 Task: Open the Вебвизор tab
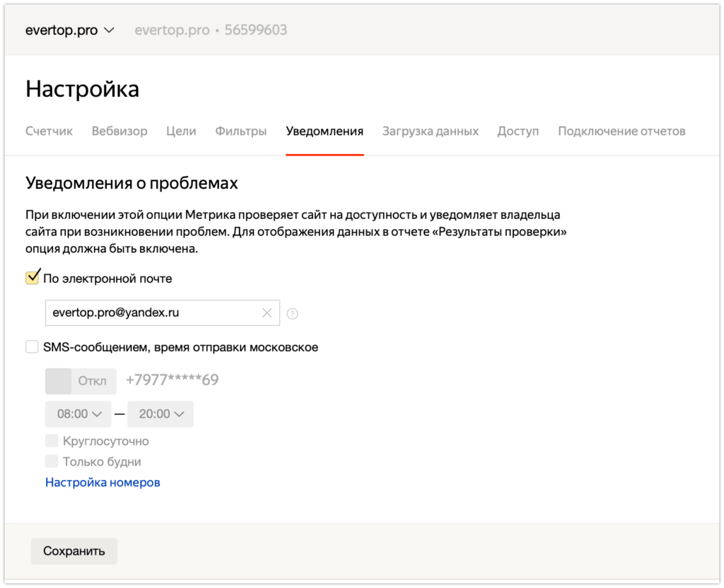coord(119,131)
